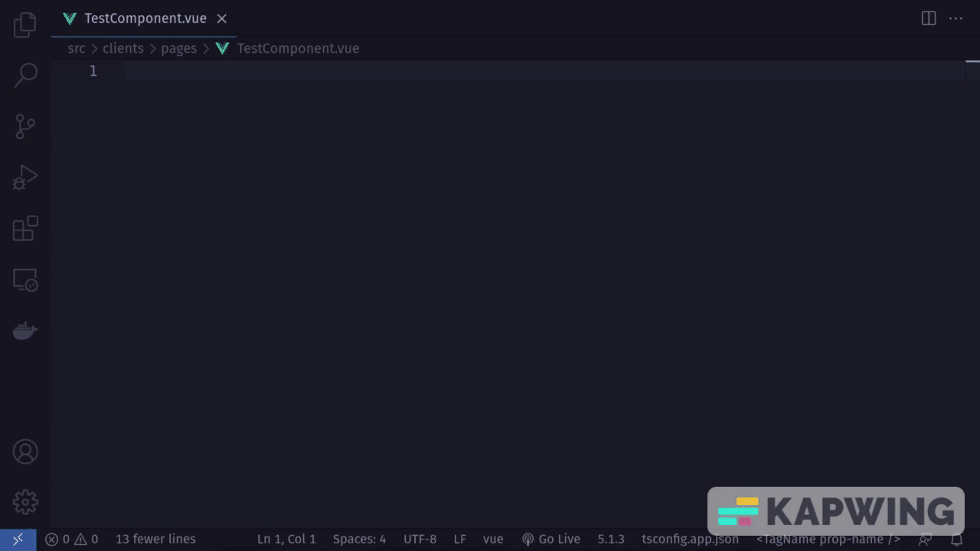Split the editor to the right
The width and height of the screenshot is (980, 551).
tap(929, 18)
